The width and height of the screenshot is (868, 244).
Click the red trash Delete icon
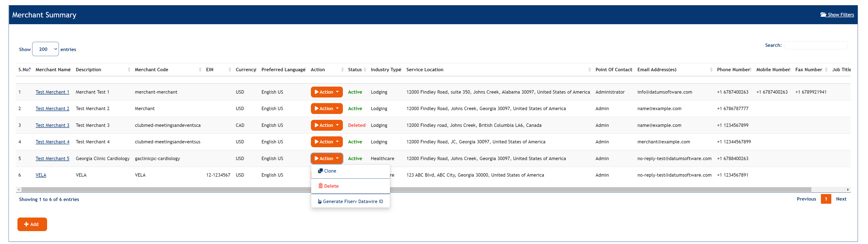click(320, 186)
